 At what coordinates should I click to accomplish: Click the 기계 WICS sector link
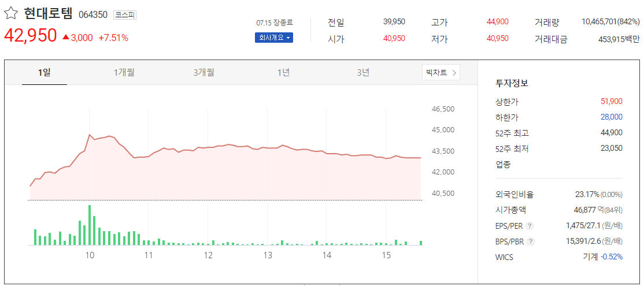(590, 257)
